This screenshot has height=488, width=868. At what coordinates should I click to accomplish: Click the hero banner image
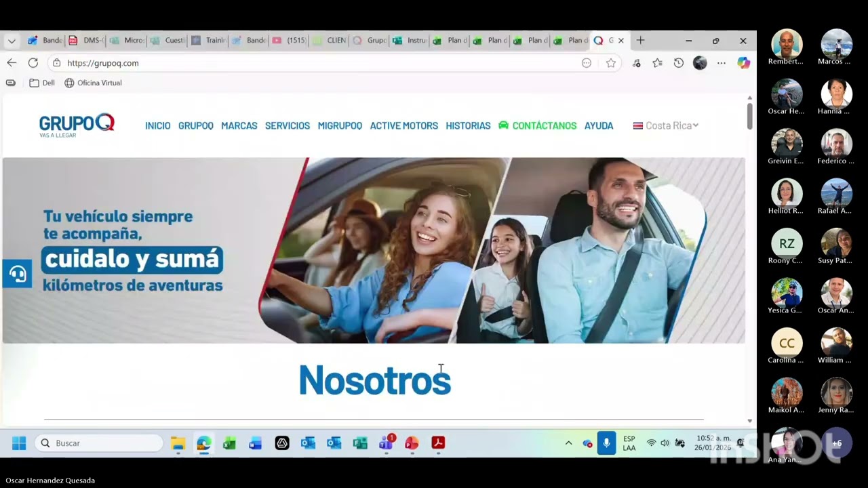(374, 250)
